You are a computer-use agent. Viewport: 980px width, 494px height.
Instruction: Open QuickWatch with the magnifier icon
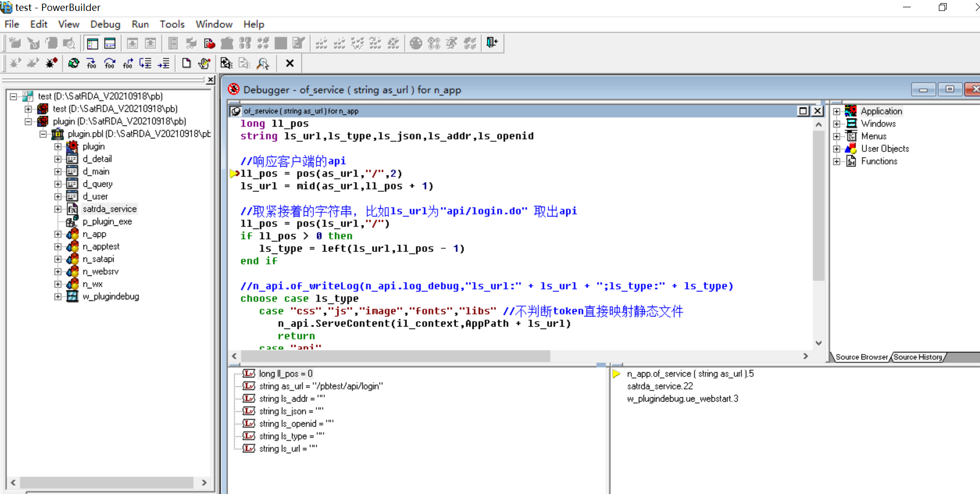point(263,63)
